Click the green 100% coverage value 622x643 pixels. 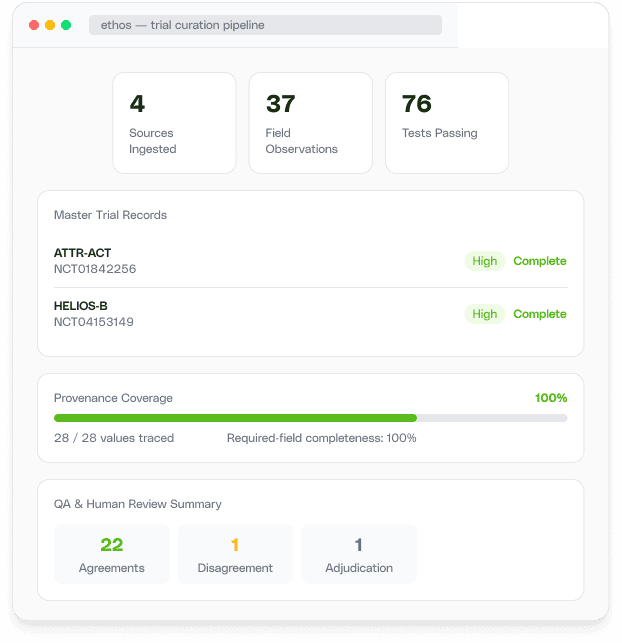(551, 398)
